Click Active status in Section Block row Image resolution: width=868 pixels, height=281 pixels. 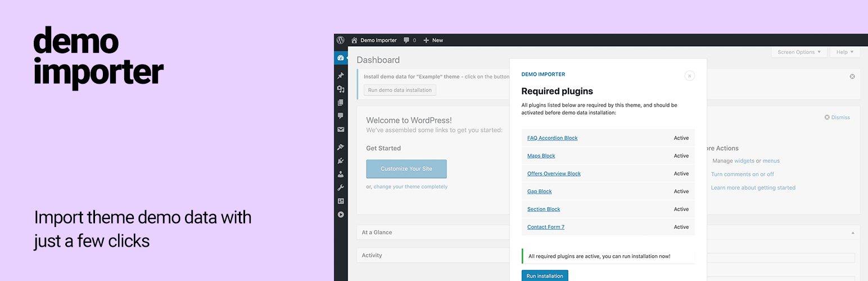[x=681, y=209]
